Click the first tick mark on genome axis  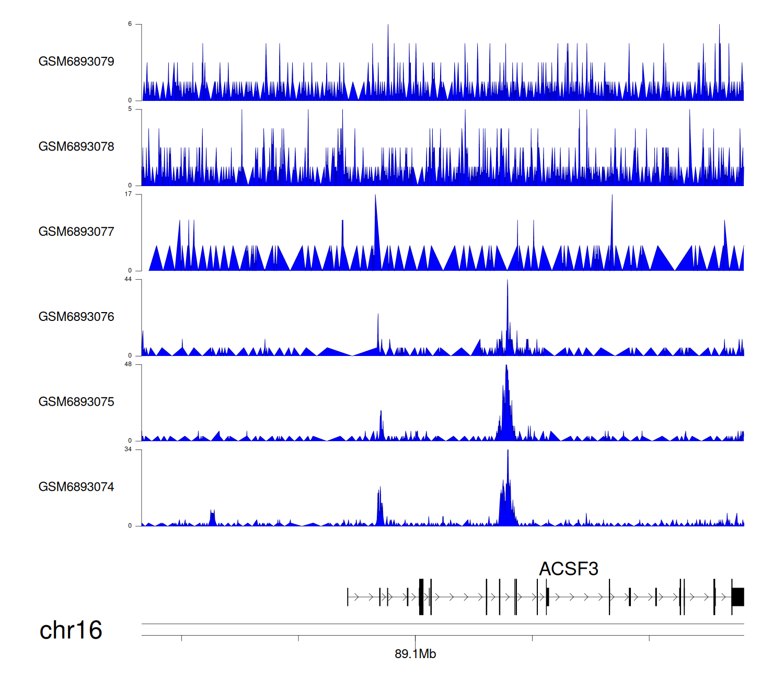181,638
